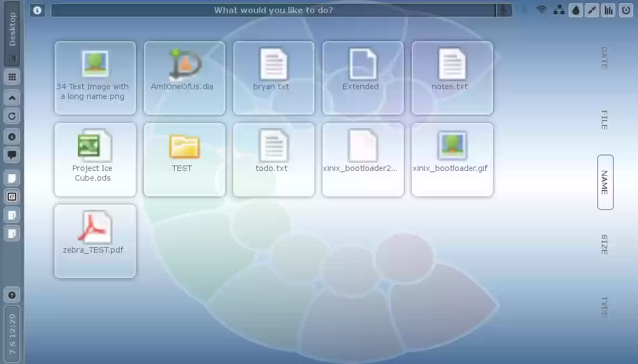Click the shrink arrows icon in top bar

click(x=592, y=10)
